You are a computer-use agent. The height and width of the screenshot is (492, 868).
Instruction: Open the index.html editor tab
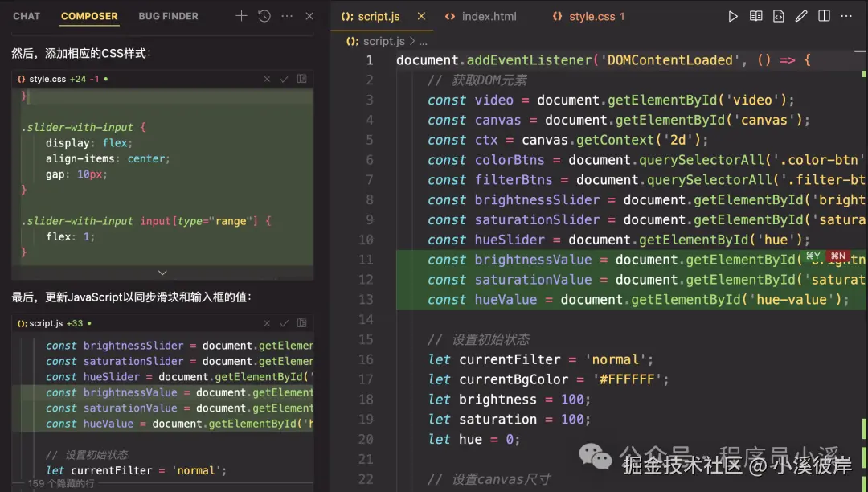[489, 17]
